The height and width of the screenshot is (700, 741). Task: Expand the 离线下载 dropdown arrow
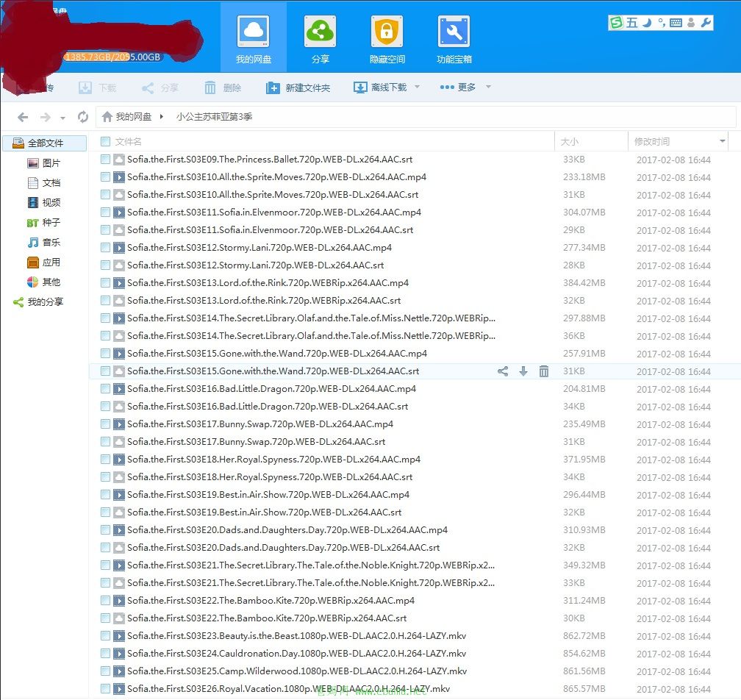(x=417, y=87)
